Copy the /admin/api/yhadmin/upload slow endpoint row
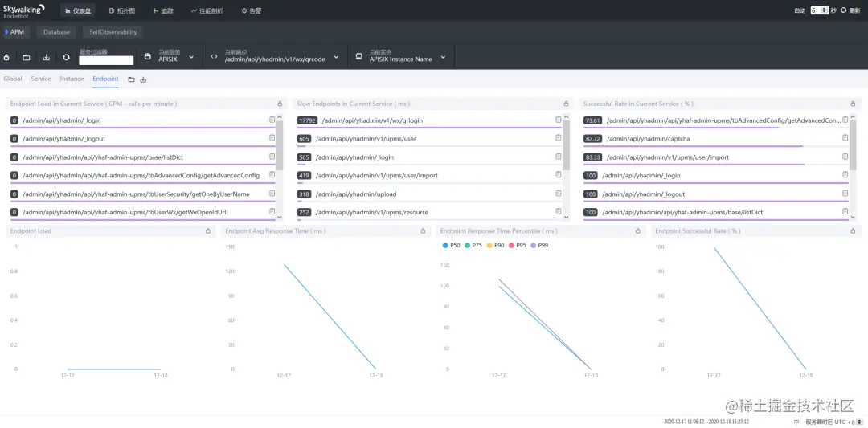This screenshot has width=868, height=428. point(559,193)
